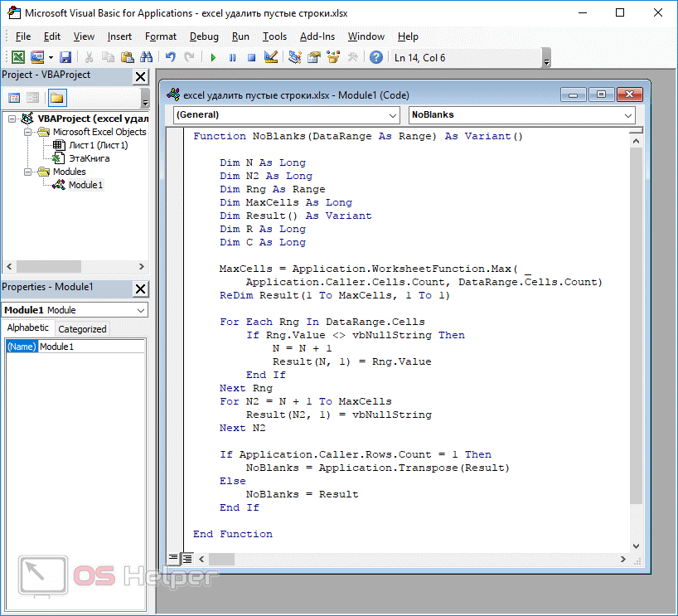Switch to Procedure View at code window bottom
Screen dimensions: 678x616
coord(174,557)
